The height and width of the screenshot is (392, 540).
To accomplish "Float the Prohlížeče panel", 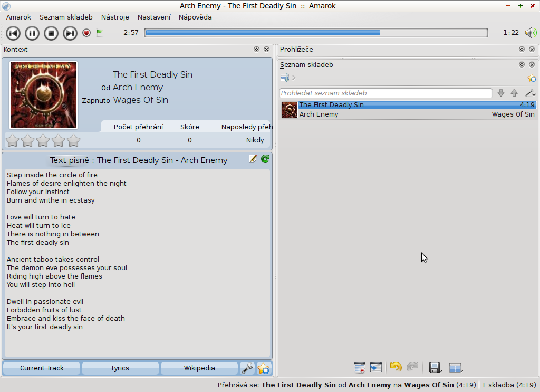I will point(522,49).
